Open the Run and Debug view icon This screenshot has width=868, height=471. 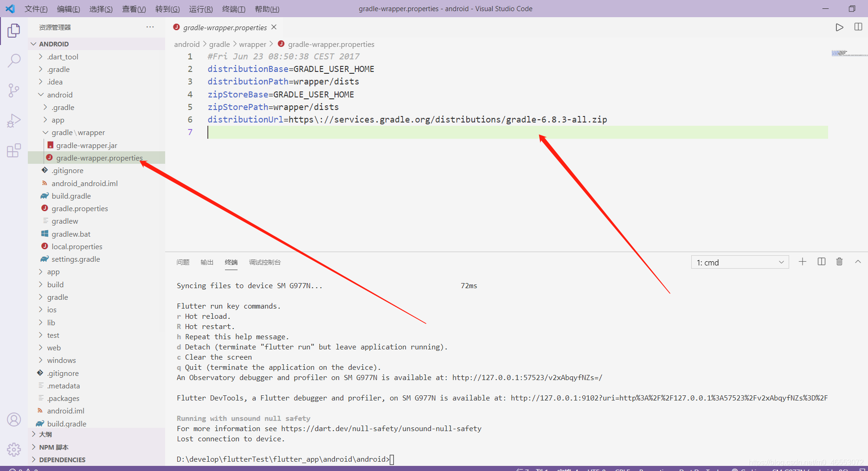pos(14,120)
